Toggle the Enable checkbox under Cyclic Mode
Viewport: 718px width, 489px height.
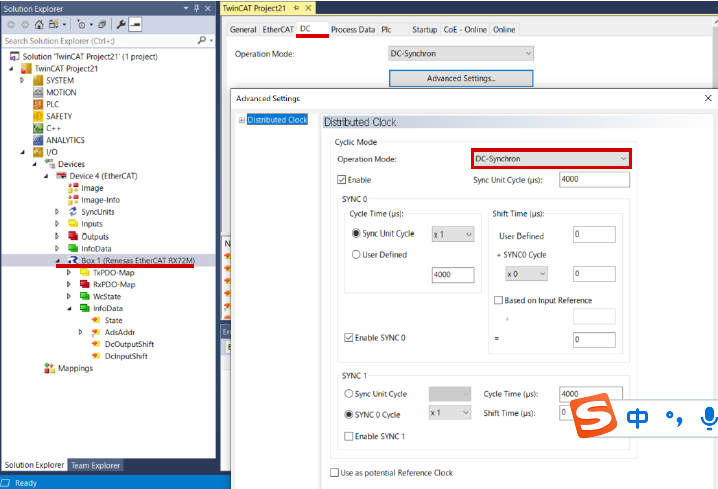(x=342, y=179)
